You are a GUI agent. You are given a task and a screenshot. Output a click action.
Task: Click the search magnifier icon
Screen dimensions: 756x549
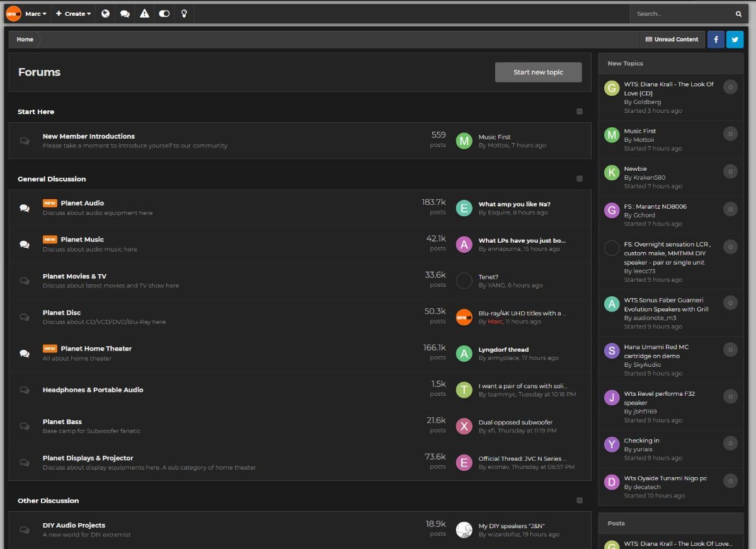[x=738, y=13]
